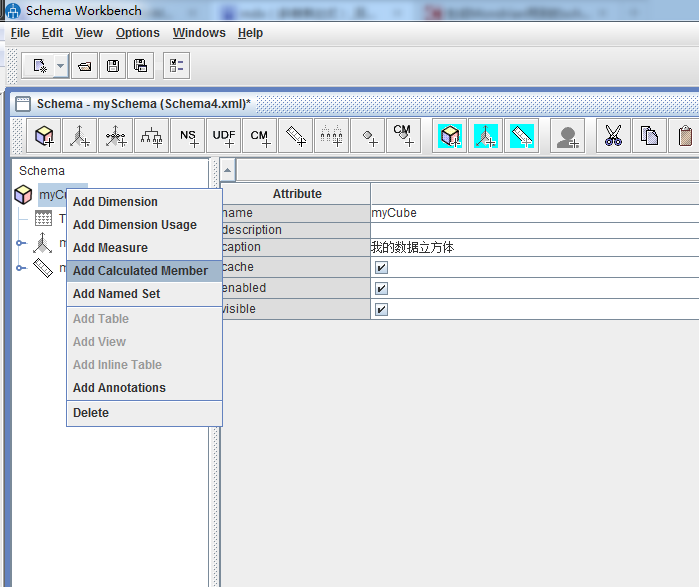Choose Add Dimension from context menu
The height and width of the screenshot is (587, 699).
pos(144,202)
